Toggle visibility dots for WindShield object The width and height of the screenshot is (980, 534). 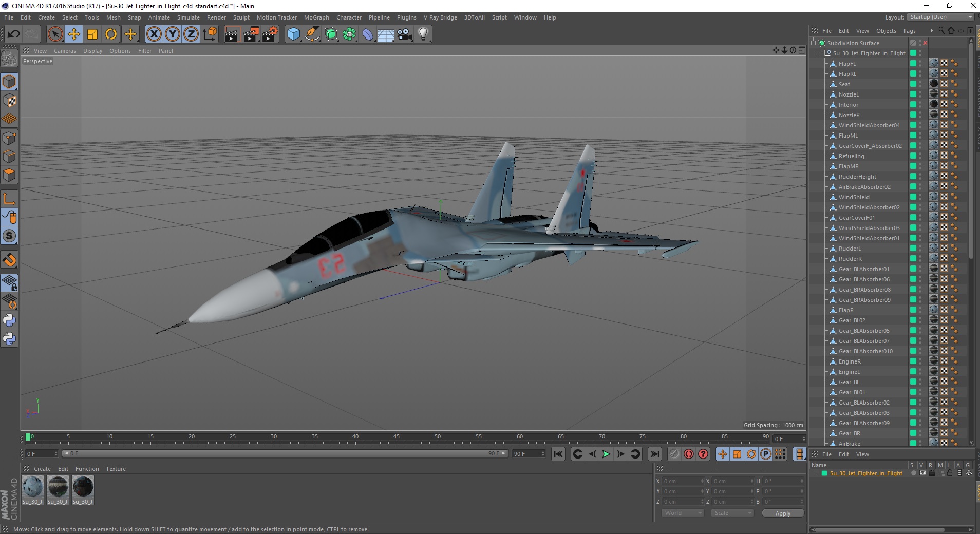[920, 197]
